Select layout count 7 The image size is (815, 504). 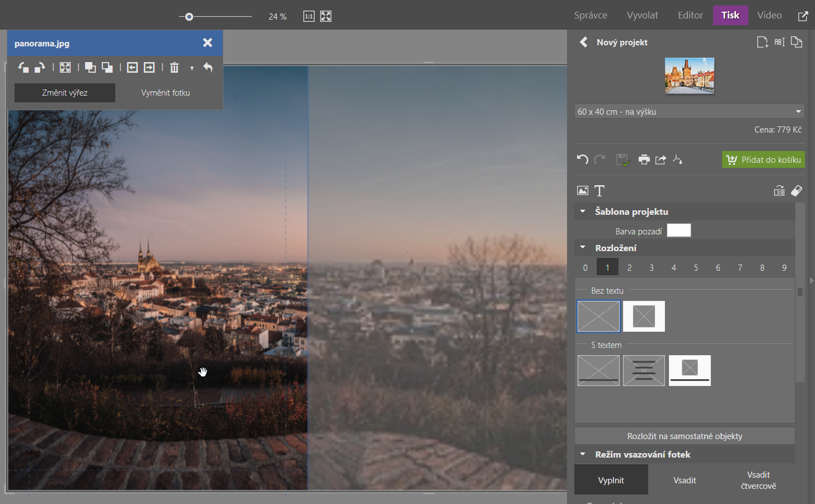740,267
